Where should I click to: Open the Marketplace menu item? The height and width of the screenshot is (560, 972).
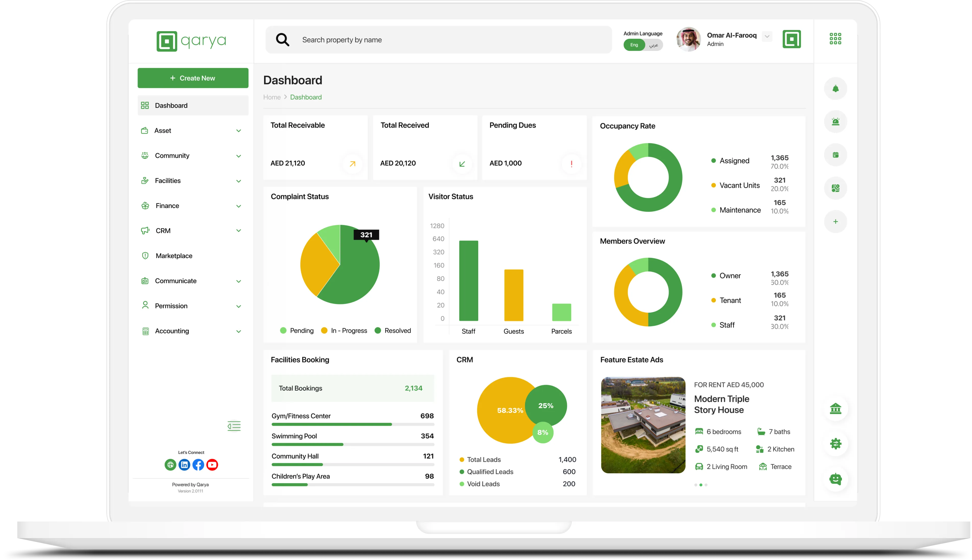pos(174,256)
